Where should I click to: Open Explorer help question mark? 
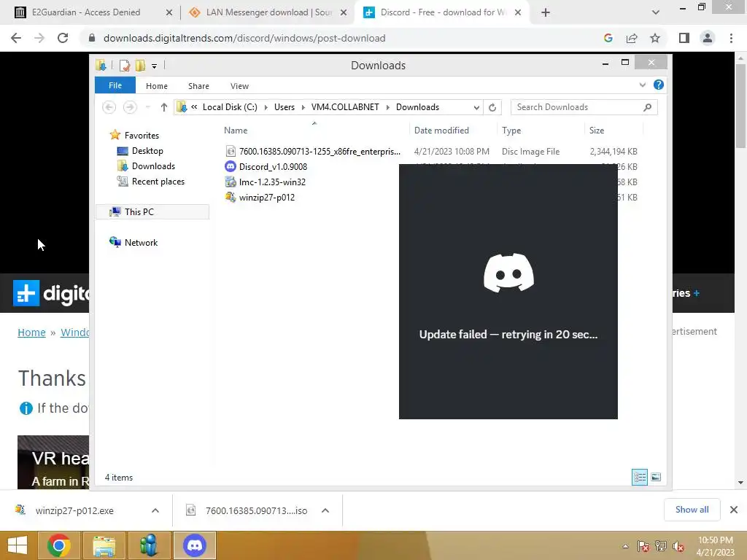click(x=659, y=85)
